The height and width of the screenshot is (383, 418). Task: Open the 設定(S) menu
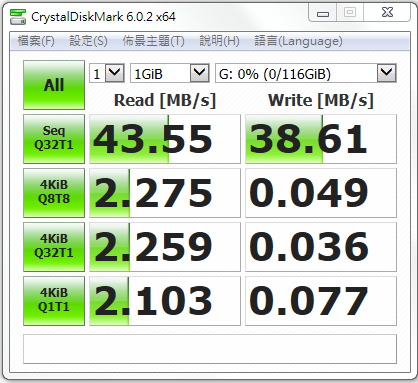[88, 41]
